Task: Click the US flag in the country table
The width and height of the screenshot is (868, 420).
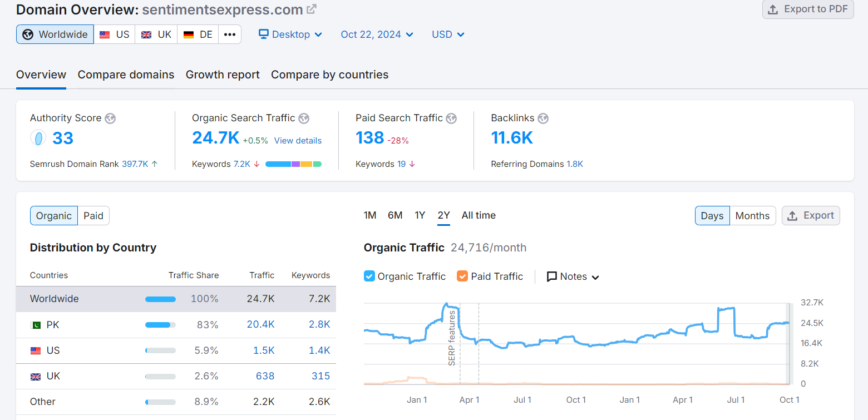Action: point(36,350)
